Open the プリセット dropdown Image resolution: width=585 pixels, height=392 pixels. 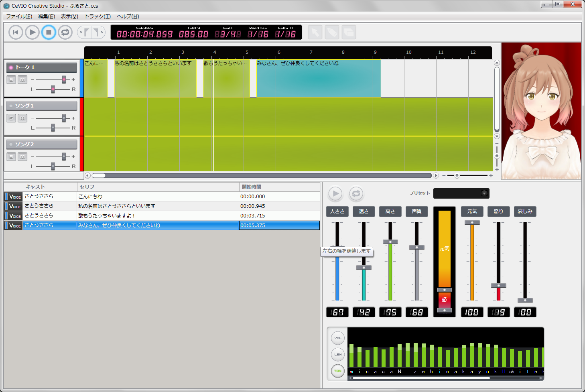(461, 193)
